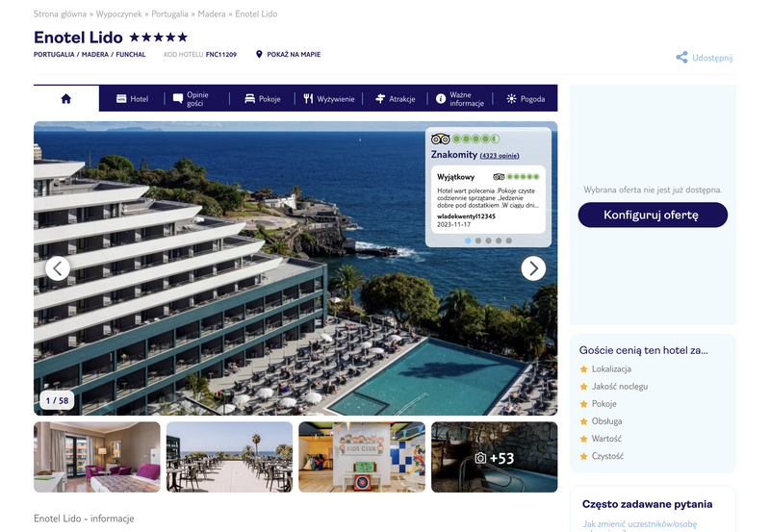Open the Opinie gości tab
Screen dimensions: 770x532
pos(191,99)
